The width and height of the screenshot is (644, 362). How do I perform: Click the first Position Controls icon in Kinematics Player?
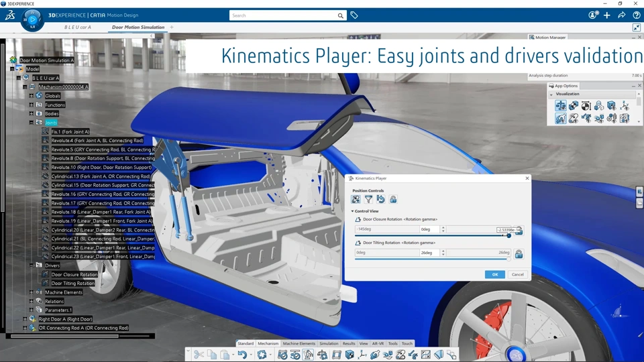(356, 200)
